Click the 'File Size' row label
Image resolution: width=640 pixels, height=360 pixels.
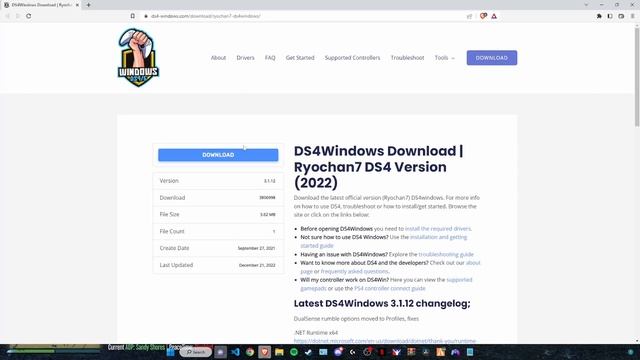pos(169,214)
